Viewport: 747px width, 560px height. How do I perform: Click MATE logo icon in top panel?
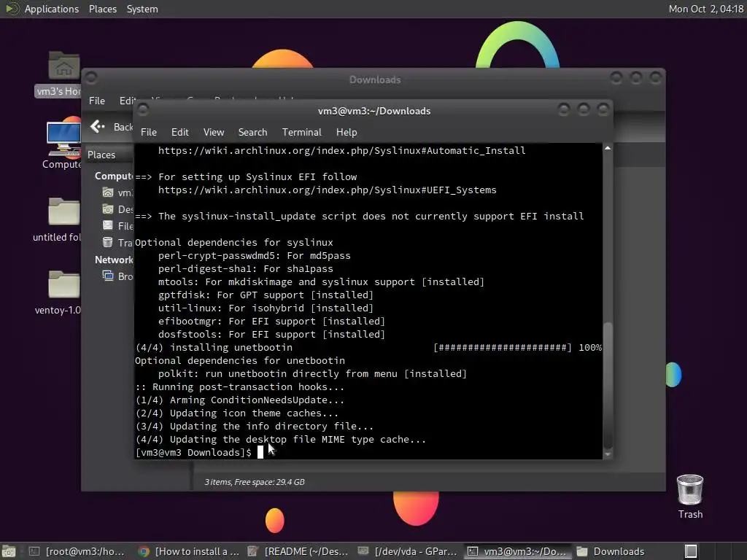pyautogui.click(x=12, y=9)
